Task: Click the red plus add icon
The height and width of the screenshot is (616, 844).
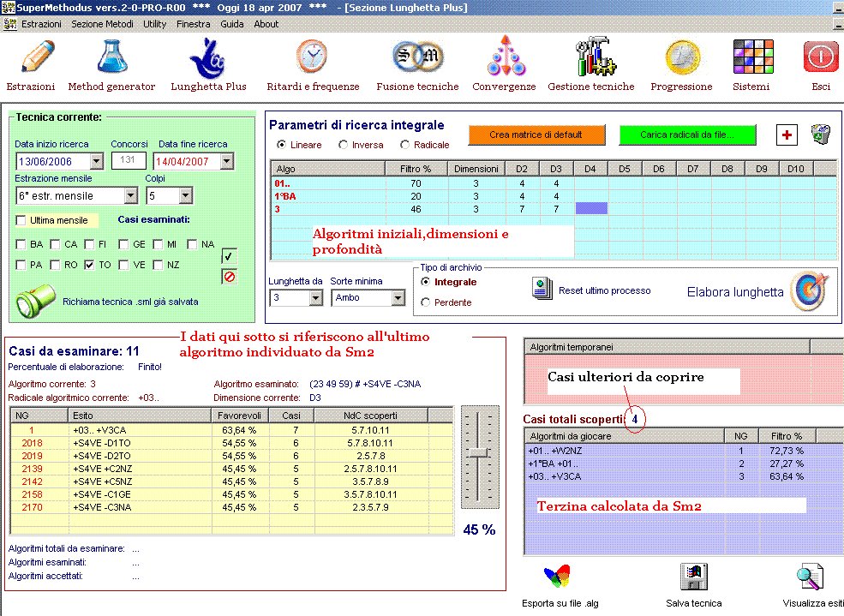Action: coord(787,135)
